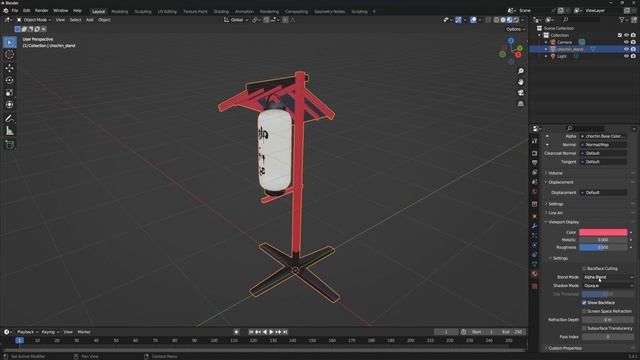Select the Scale tool
Image resolution: width=640 pixels, height=360 pixels.
[10, 93]
